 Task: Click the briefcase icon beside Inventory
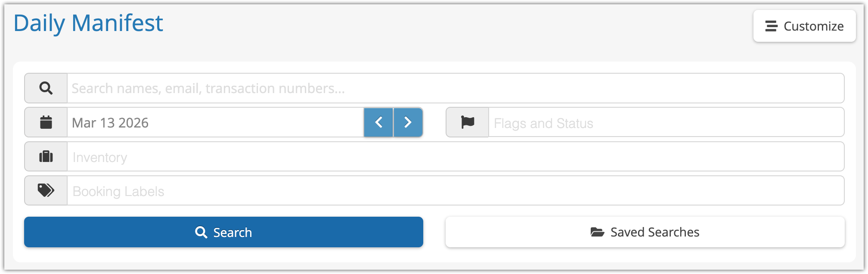(46, 156)
